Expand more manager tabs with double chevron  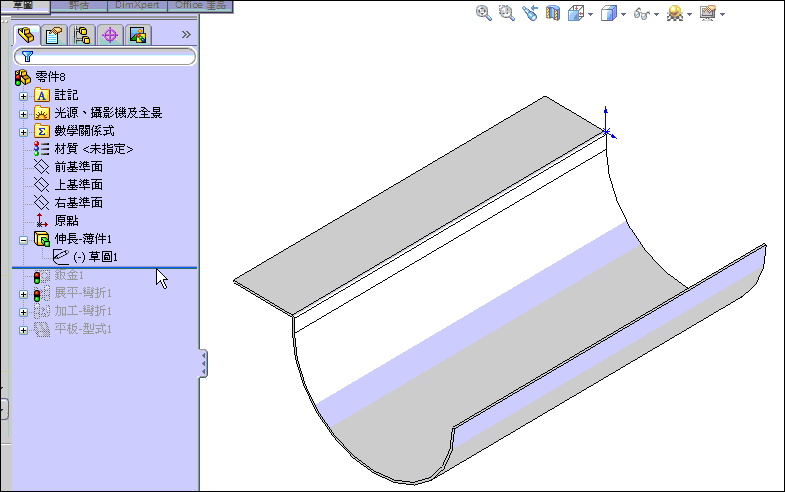click(x=186, y=35)
